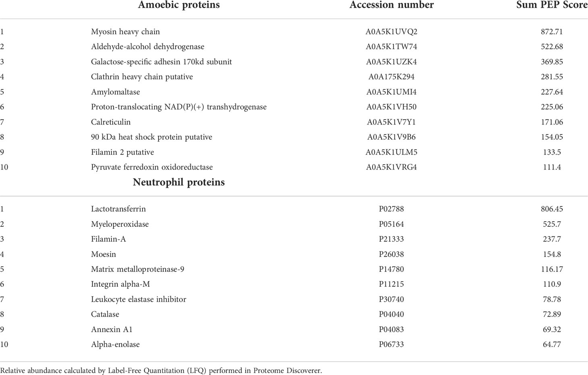Click the Integrin alpha-M entry

pyautogui.click(x=120, y=284)
